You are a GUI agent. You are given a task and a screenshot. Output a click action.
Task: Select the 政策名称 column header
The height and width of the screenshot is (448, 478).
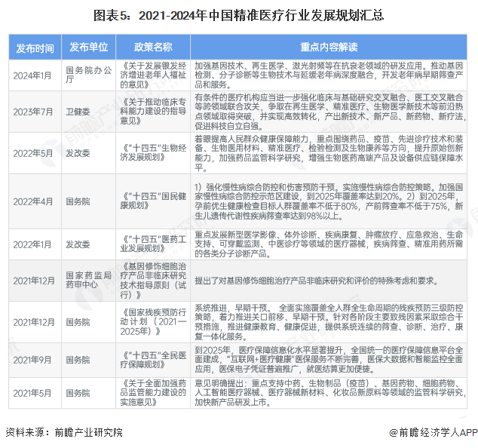coord(153,47)
